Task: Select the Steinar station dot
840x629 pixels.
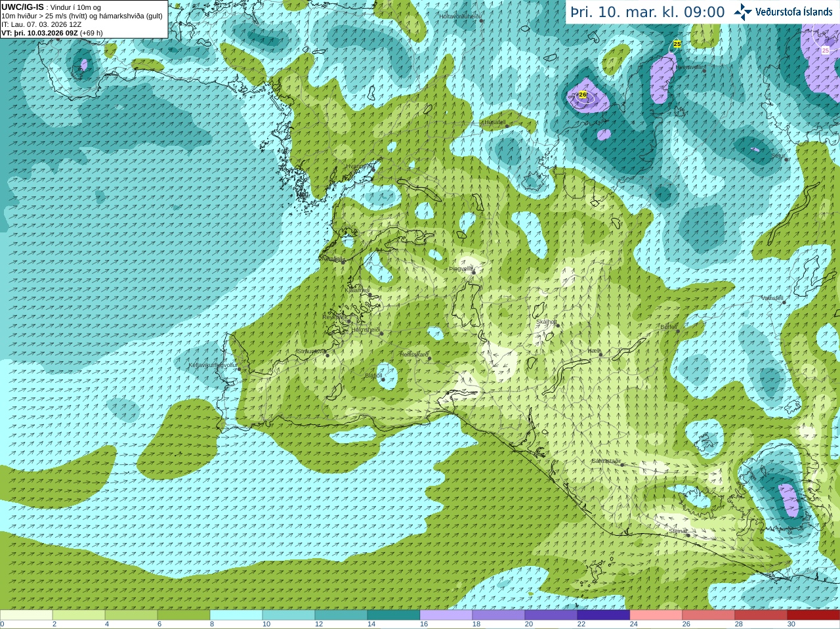Action: click(688, 534)
